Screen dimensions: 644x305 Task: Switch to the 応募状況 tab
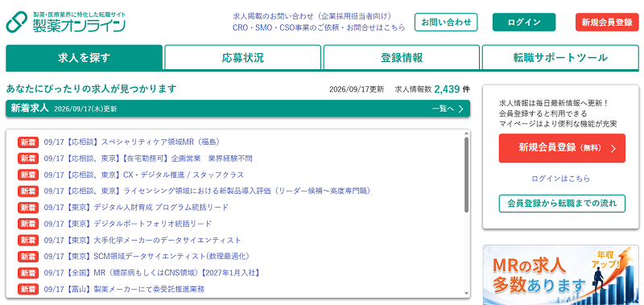click(x=243, y=58)
